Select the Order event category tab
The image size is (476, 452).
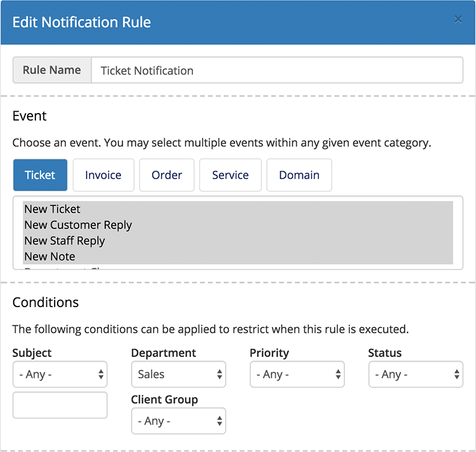(166, 175)
